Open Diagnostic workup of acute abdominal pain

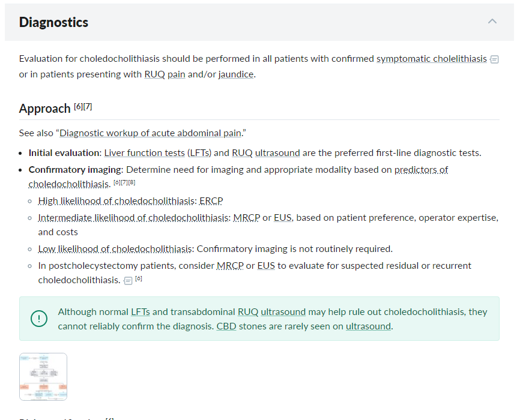pos(150,133)
